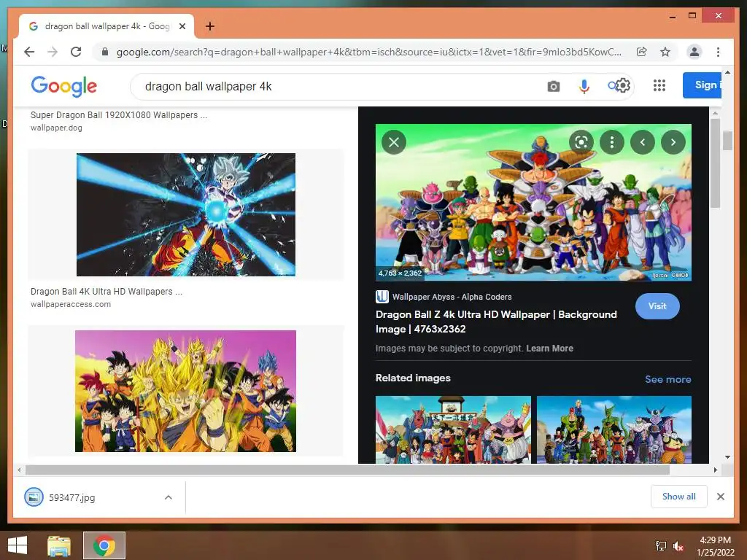
Task: View site information padlock icon
Action: point(105,52)
